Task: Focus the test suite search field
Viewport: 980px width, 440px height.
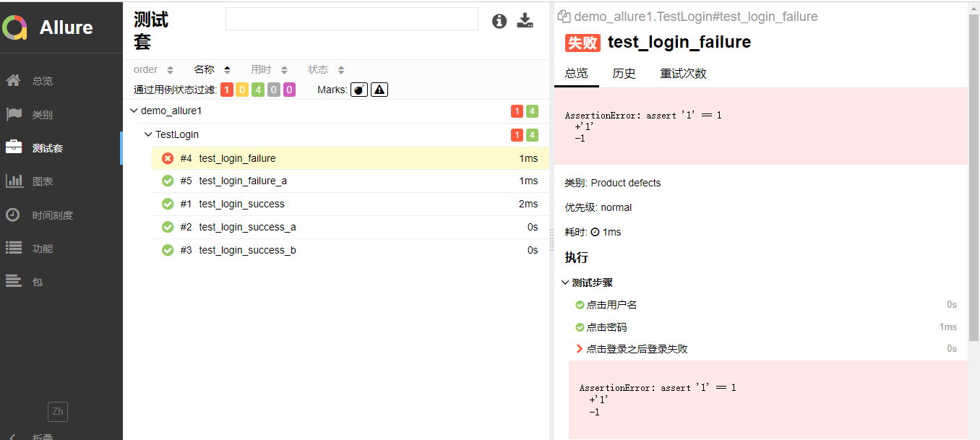Action: coord(351,19)
